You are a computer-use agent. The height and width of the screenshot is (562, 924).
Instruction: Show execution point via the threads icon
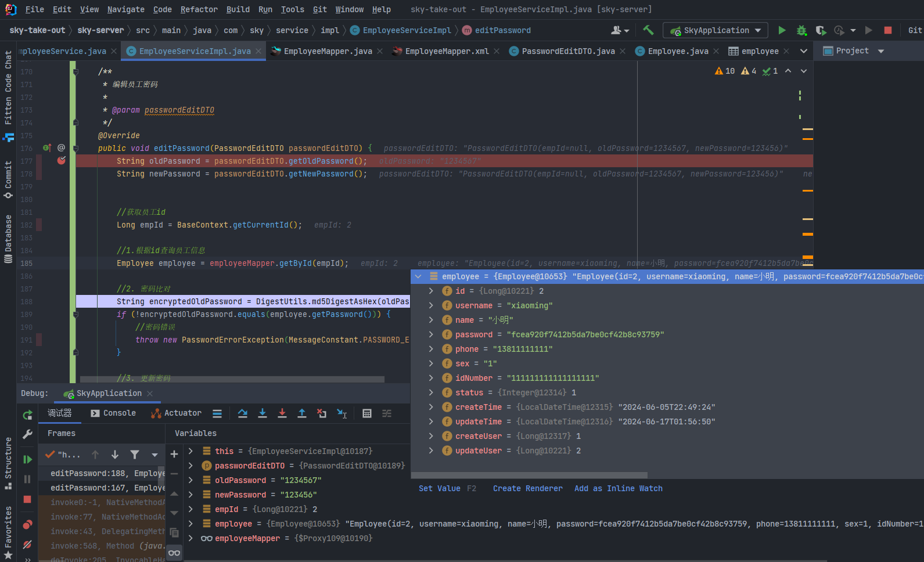pos(217,413)
